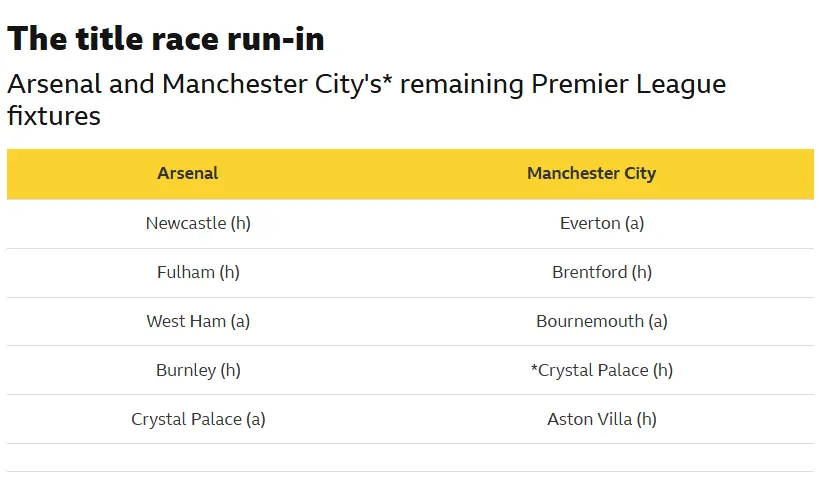Select the *Crystal Palace (h) fixture
This screenshot has width=819, height=488.
click(x=602, y=370)
